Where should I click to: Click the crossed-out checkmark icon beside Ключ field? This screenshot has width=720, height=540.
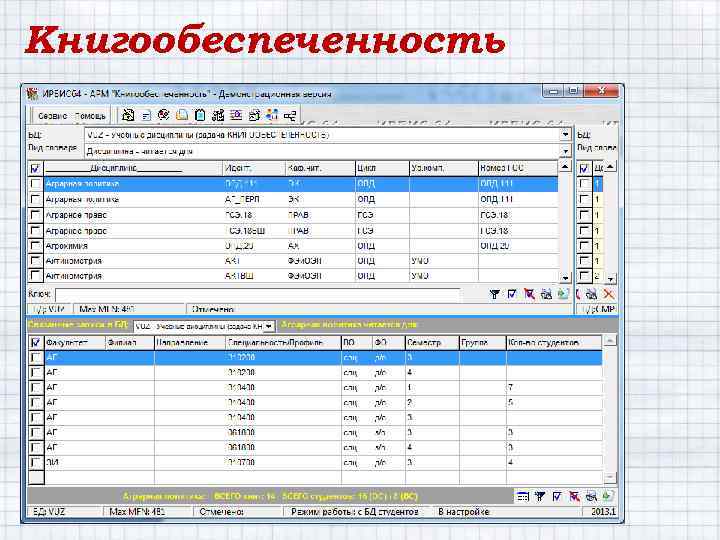click(x=529, y=294)
